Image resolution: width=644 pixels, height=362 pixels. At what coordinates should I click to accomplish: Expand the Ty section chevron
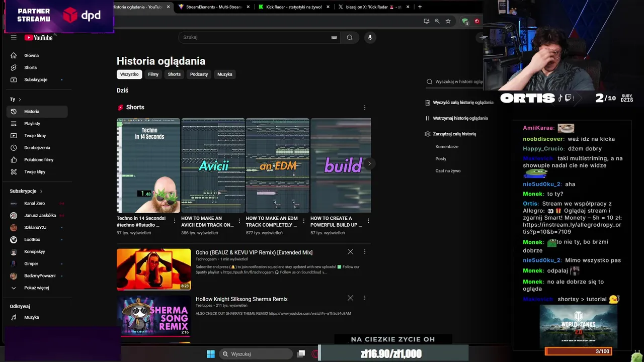[20, 100]
